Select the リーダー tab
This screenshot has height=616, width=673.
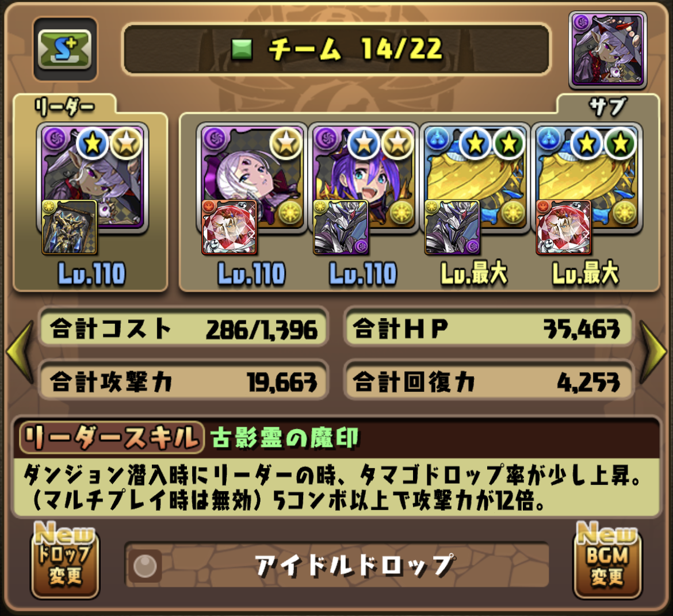[x=65, y=106]
